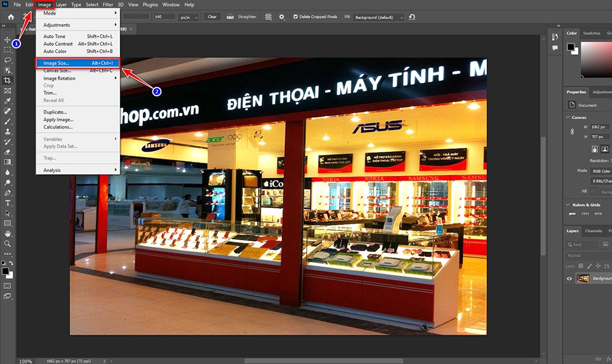This screenshot has height=364, width=612.
Task: Collapse the Rulers & Grids section
Action: pos(567,205)
